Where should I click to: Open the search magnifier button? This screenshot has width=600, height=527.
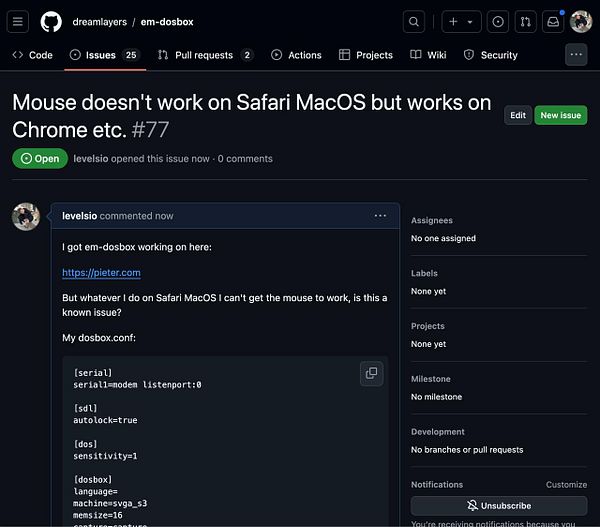tap(414, 22)
